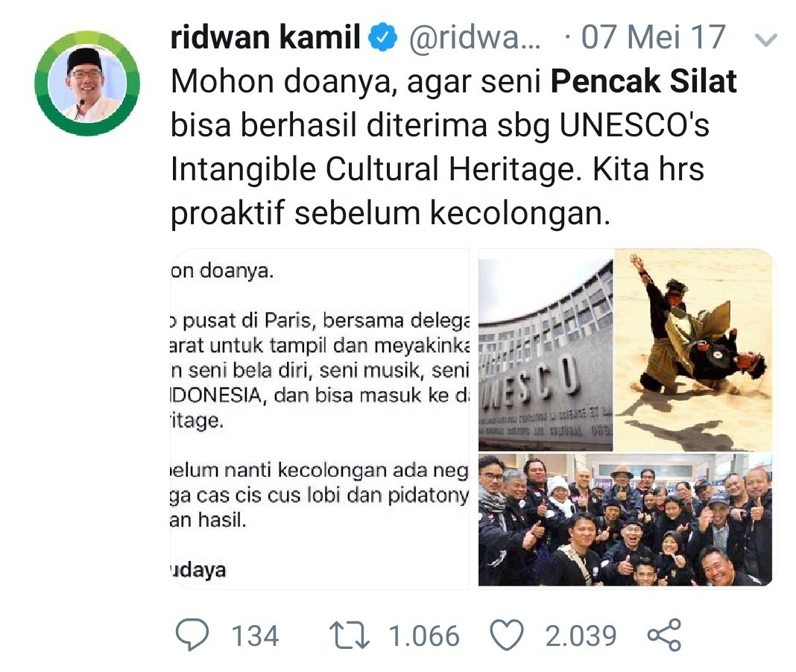Screen dimensions: 796x672
Task: Open the ridwan kamil display name
Action: (265, 37)
